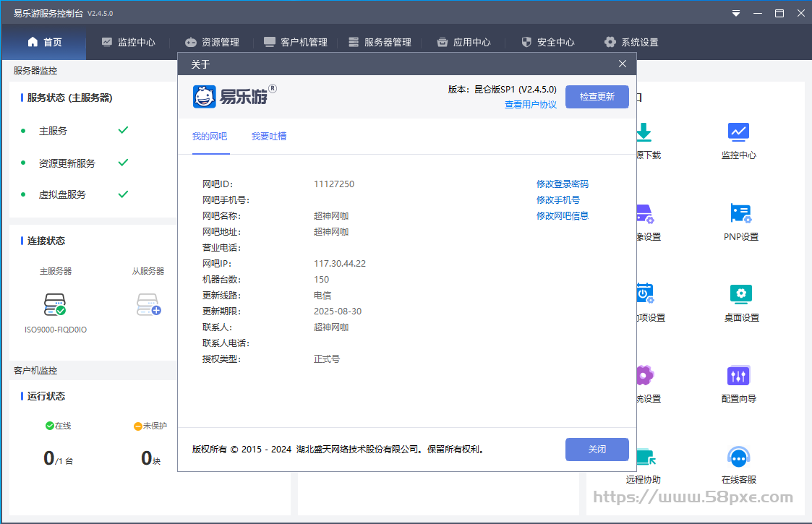Click the 连接状态 heading

click(x=46, y=241)
